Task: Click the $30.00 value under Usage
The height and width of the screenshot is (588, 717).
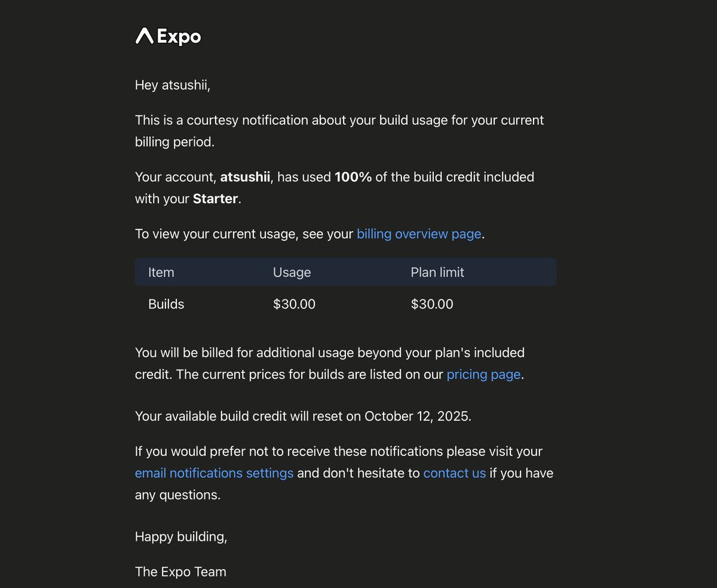Action: [294, 304]
